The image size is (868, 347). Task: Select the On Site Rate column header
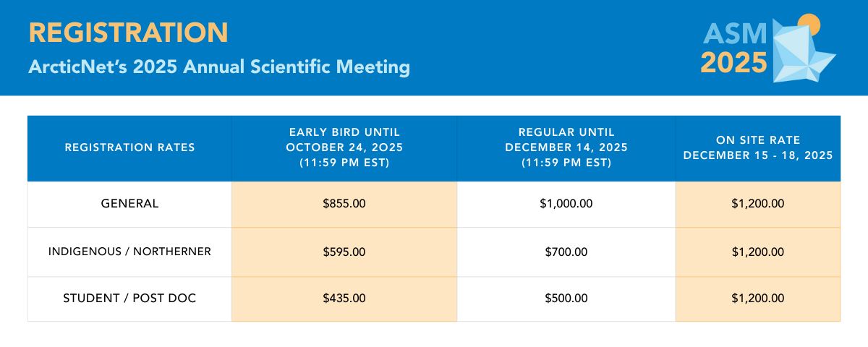(x=758, y=147)
